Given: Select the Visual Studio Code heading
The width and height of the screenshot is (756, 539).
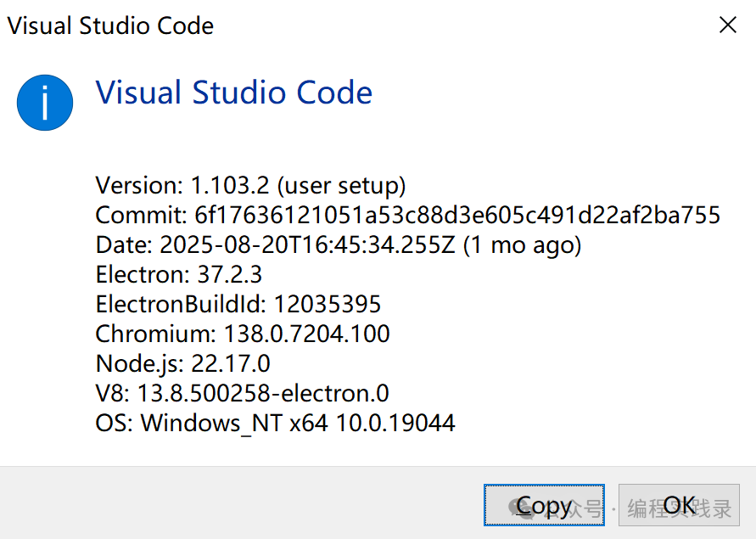Looking at the screenshot, I should 234,93.
